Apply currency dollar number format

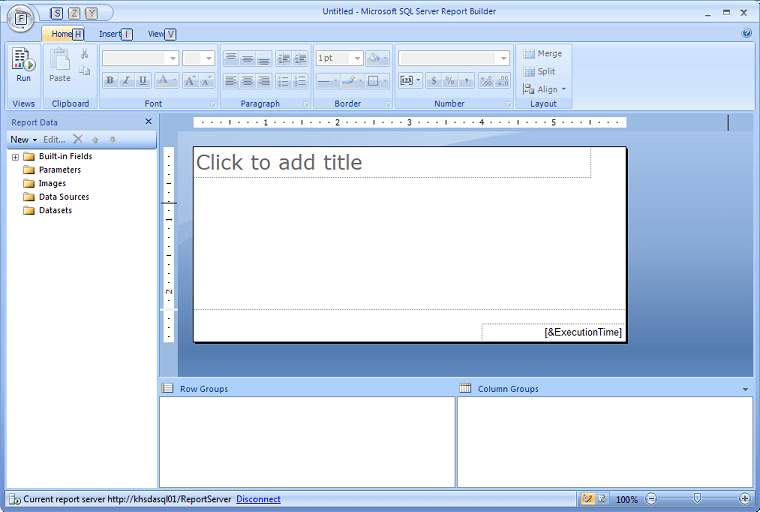coord(434,80)
